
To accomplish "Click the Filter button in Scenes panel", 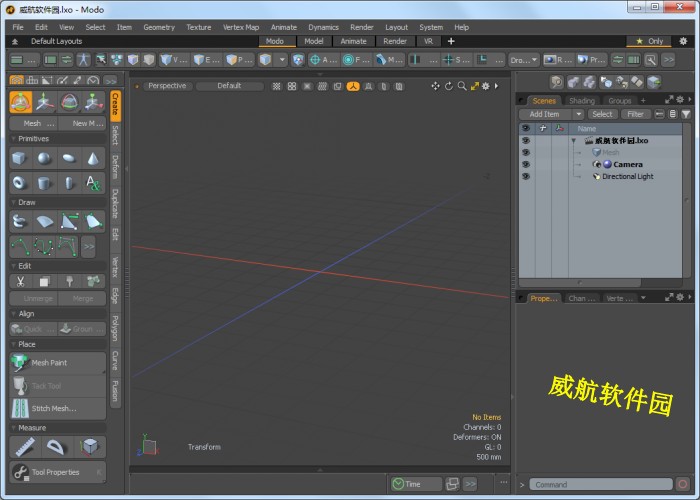I will (635, 114).
